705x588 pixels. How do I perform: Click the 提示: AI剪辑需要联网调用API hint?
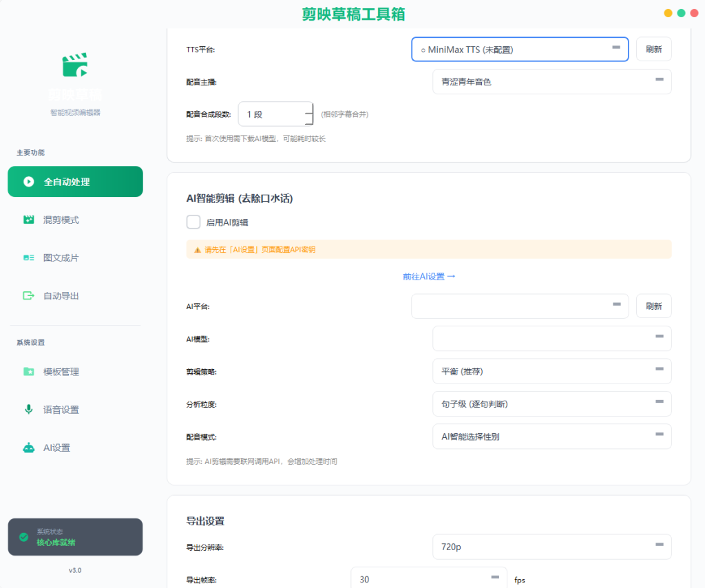(262, 461)
